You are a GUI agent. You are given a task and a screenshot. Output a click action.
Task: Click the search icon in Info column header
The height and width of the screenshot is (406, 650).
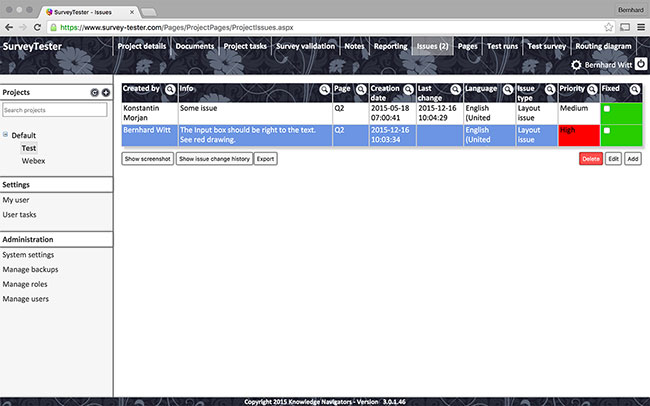click(x=324, y=90)
